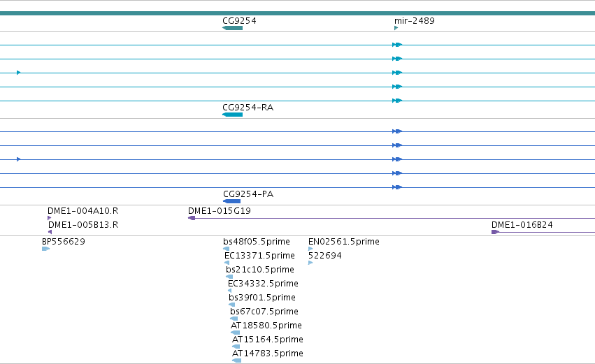Click the bs21c10.5prime label

(260, 270)
